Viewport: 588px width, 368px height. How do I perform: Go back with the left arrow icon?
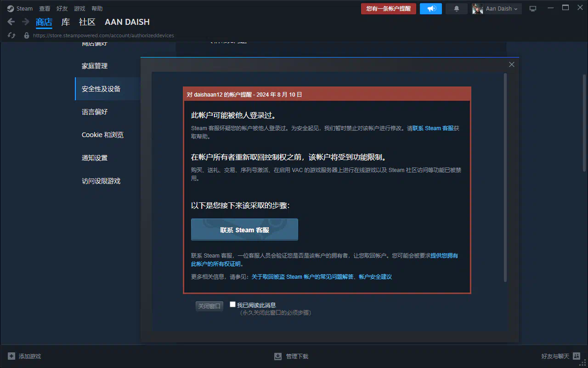pos(11,22)
